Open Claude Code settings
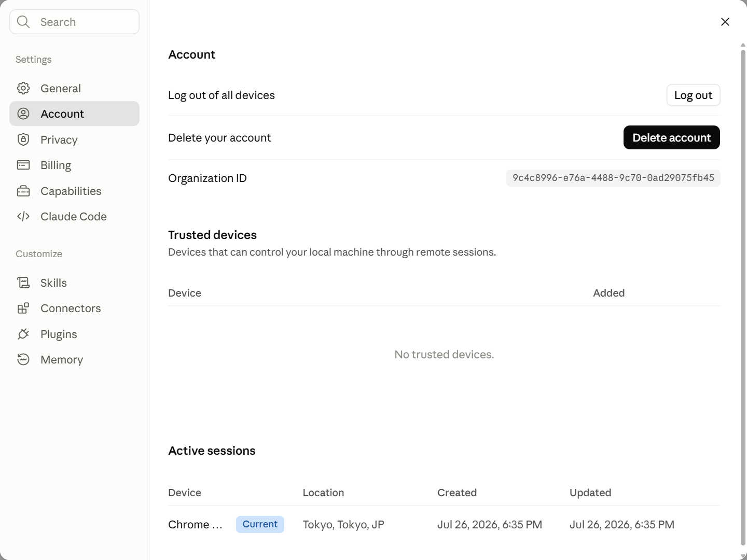 point(74,216)
